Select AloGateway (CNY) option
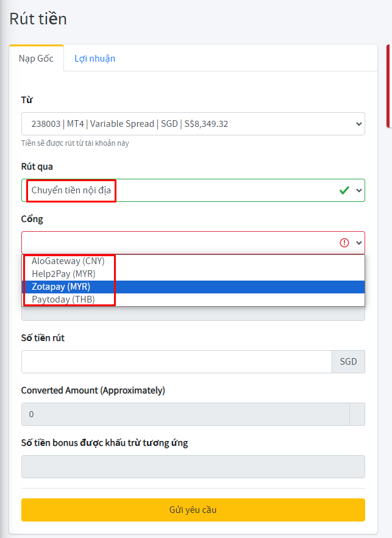Screen dimensions: 392x538 (x=193, y=261)
